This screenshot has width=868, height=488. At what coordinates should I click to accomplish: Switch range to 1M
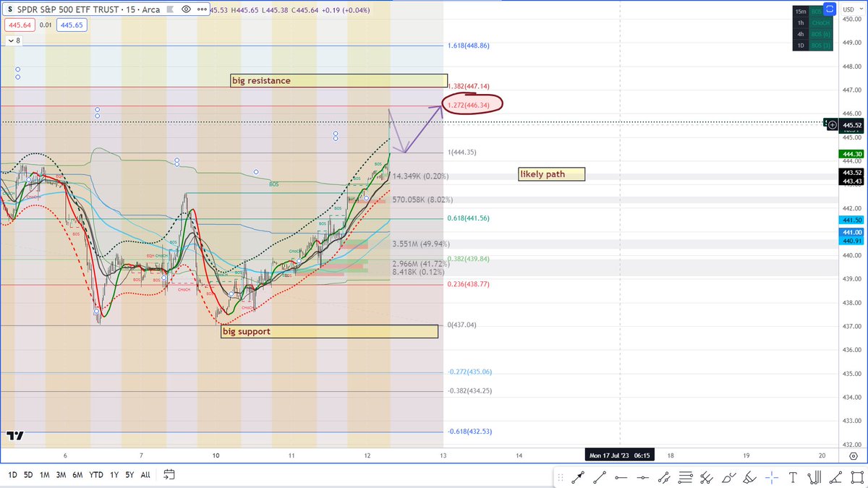[44, 475]
